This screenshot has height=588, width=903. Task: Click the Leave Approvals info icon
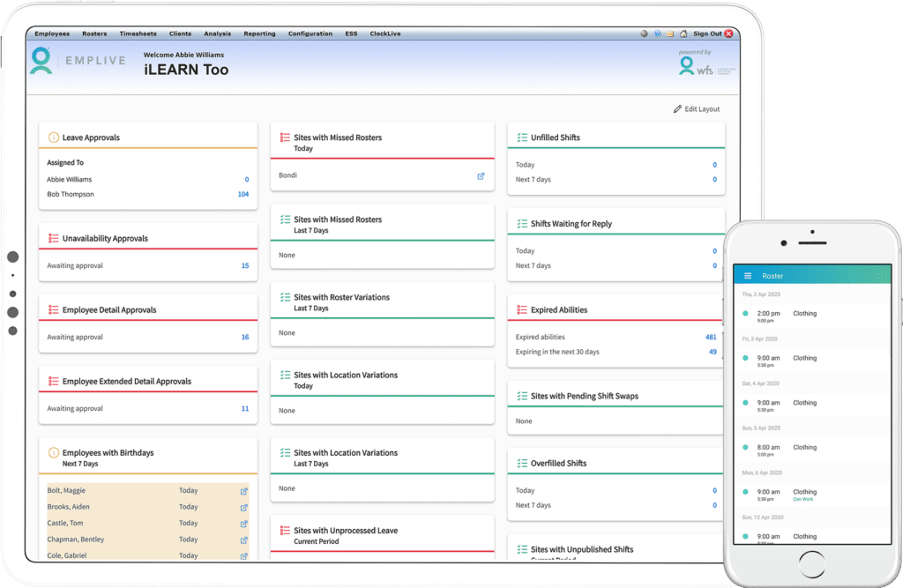coord(54,137)
